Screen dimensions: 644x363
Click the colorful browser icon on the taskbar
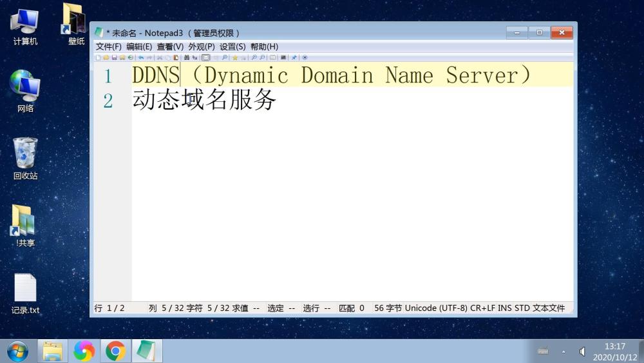[x=84, y=351]
